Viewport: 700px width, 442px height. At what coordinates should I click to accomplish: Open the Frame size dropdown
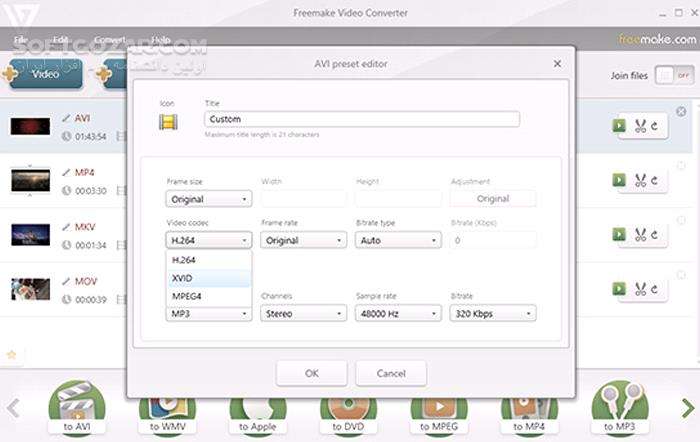[x=208, y=199]
